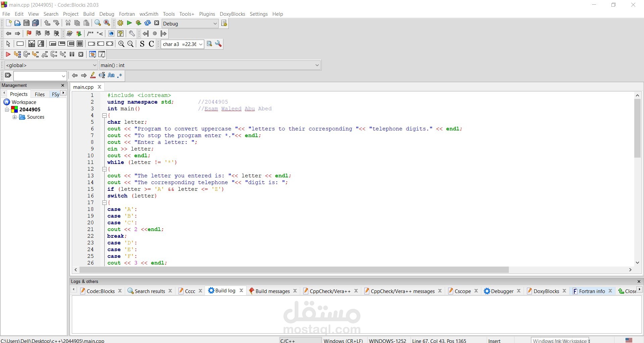The width and height of the screenshot is (644, 343).
Task: Open the Debug menu
Action: point(107,14)
